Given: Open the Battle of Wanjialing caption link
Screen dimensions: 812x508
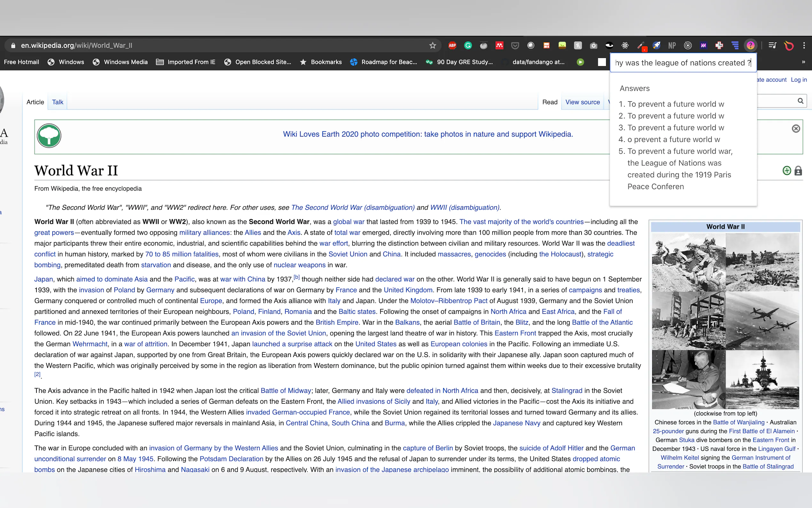Looking at the screenshot, I should pos(738,422).
